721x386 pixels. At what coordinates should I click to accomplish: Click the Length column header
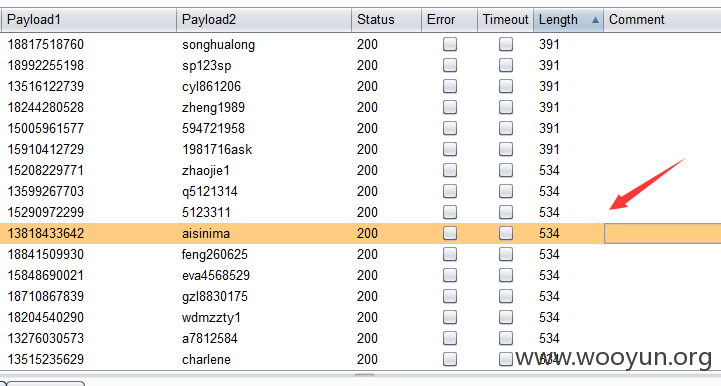568,20
